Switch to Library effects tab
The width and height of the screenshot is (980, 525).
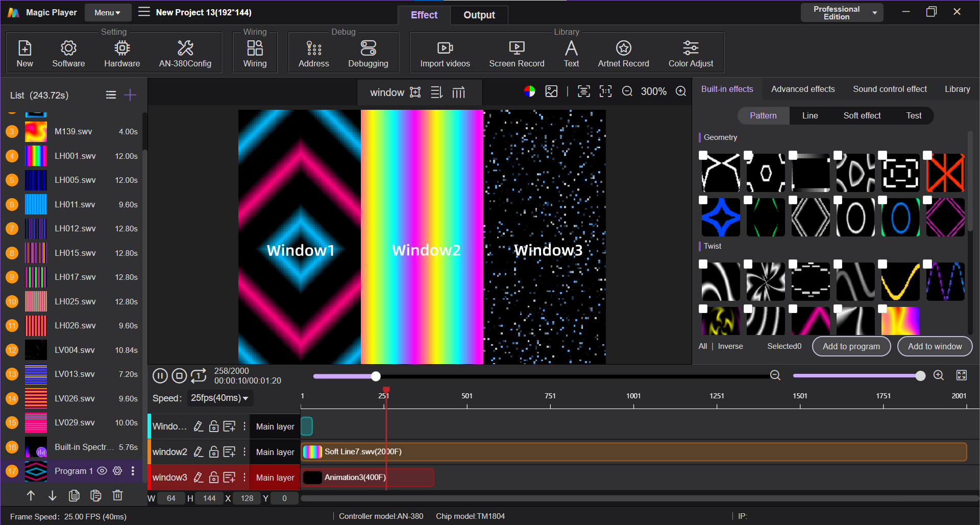(957, 89)
